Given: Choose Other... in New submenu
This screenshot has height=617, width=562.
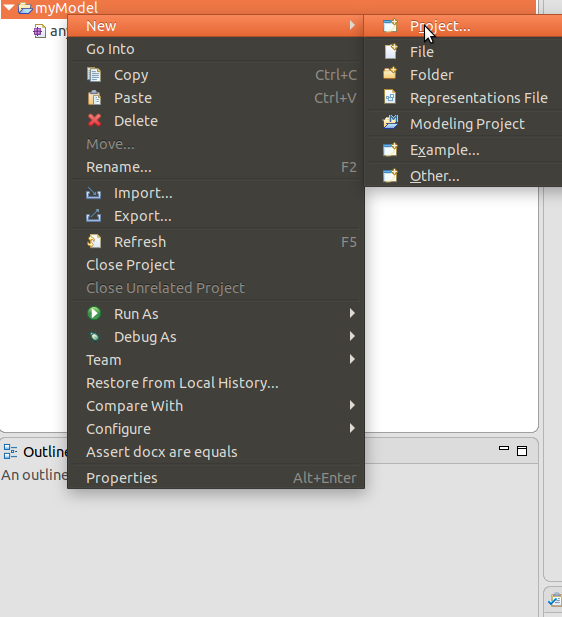Looking at the screenshot, I should [x=463, y=176].
